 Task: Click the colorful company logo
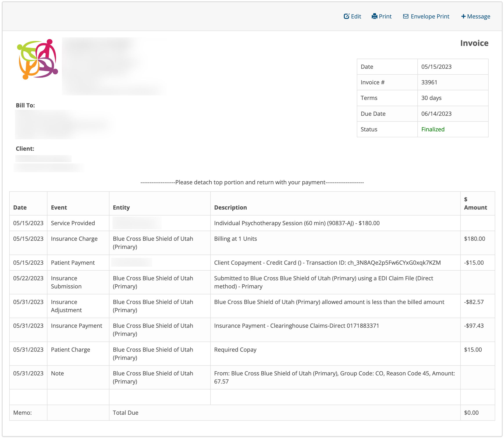click(x=37, y=59)
